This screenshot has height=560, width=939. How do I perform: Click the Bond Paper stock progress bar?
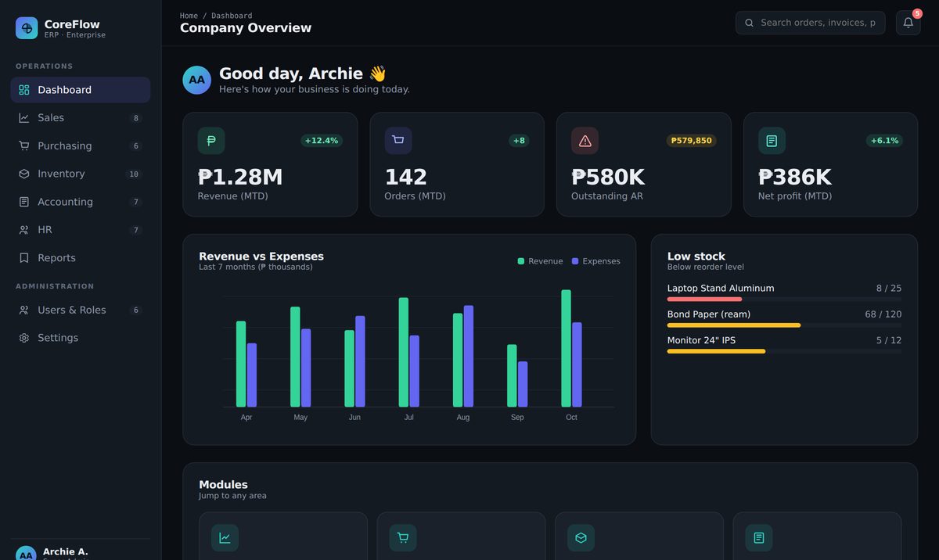tap(784, 325)
